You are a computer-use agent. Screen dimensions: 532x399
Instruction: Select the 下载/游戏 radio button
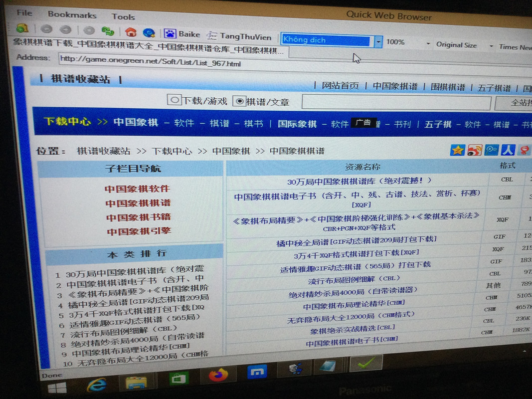174,100
